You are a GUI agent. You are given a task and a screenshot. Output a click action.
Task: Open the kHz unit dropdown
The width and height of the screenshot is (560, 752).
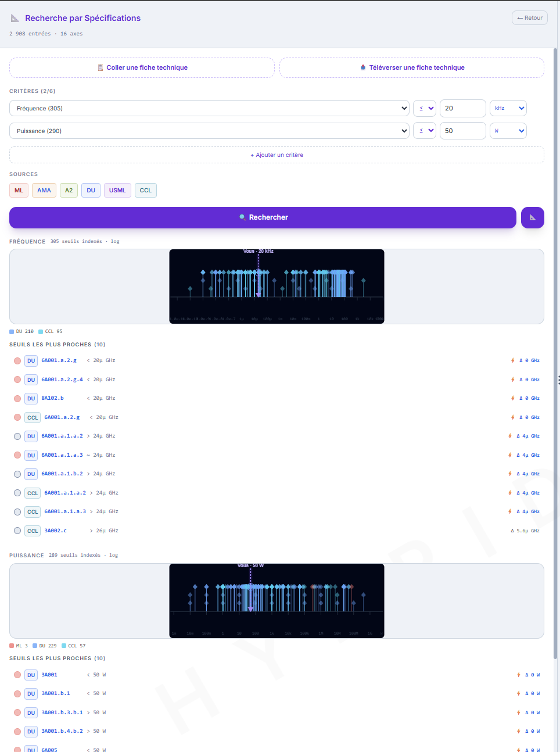pyautogui.click(x=508, y=108)
